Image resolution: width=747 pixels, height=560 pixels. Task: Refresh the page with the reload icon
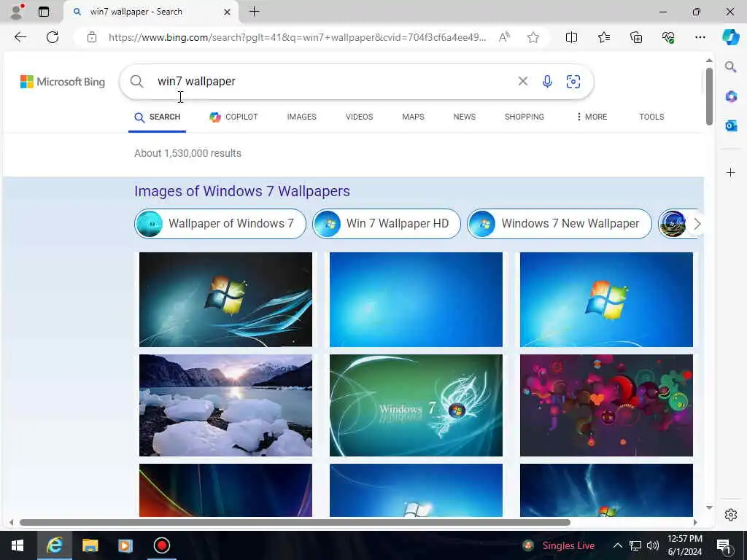[53, 37]
